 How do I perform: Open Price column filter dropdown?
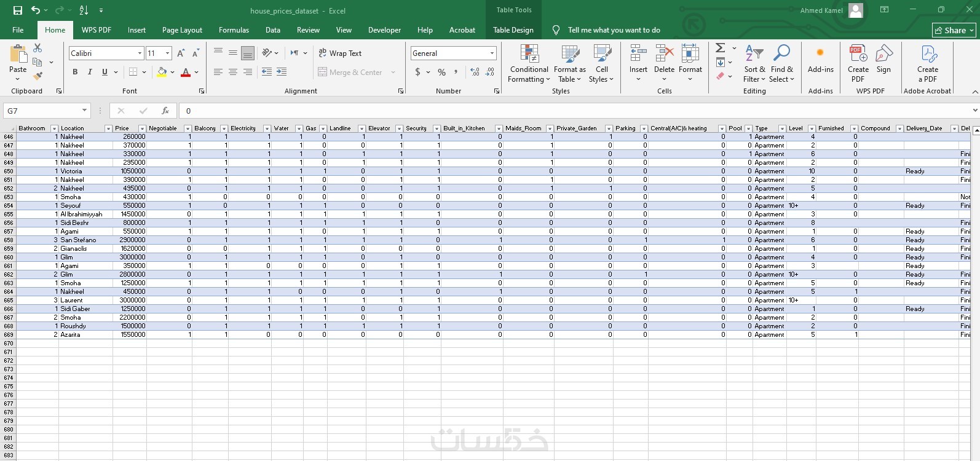tap(142, 128)
